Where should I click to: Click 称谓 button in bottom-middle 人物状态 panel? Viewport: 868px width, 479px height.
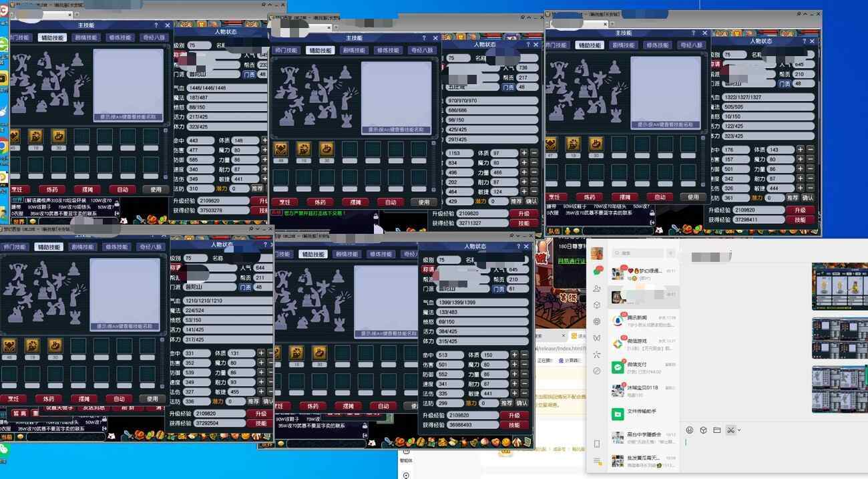pyautogui.click(x=429, y=270)
